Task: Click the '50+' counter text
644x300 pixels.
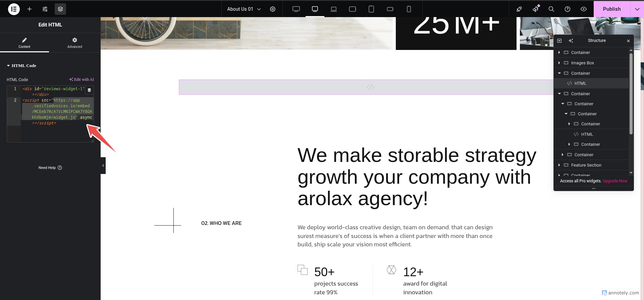Action: pyautogui.click(x=324, y=272)
